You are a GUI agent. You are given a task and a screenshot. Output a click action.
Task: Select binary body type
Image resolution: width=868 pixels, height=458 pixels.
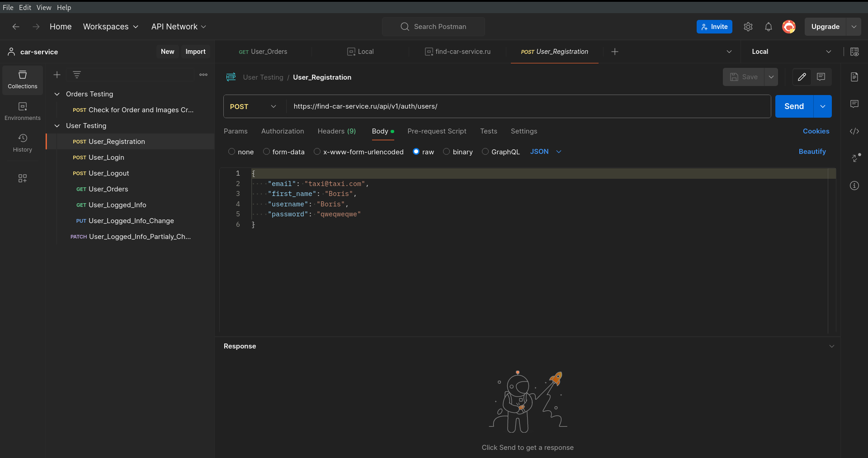pyautogui.click(x=447, y=152)
